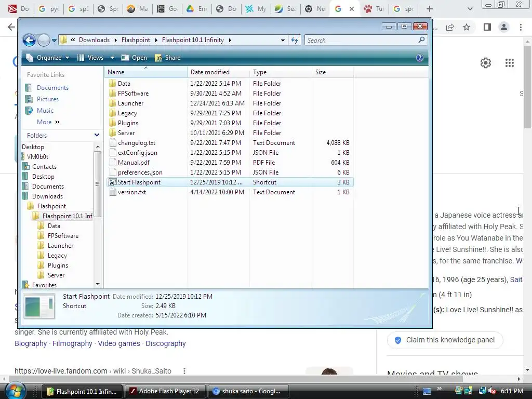532x399 pixels.
Task: Click Windows Start orb
Action: pyautogui.click(x=15, y=391)
